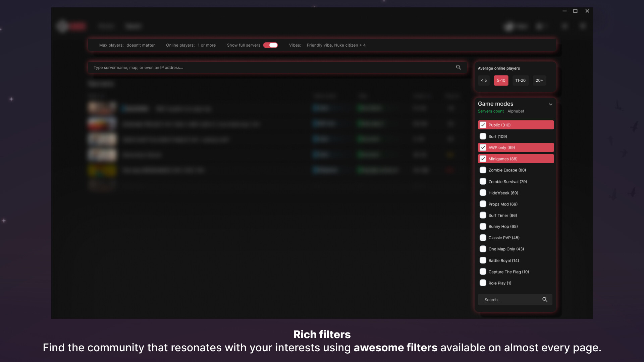Sort game modes by Servers count
The width and height of the screenshot is (644, 362).
pos(491,111)
